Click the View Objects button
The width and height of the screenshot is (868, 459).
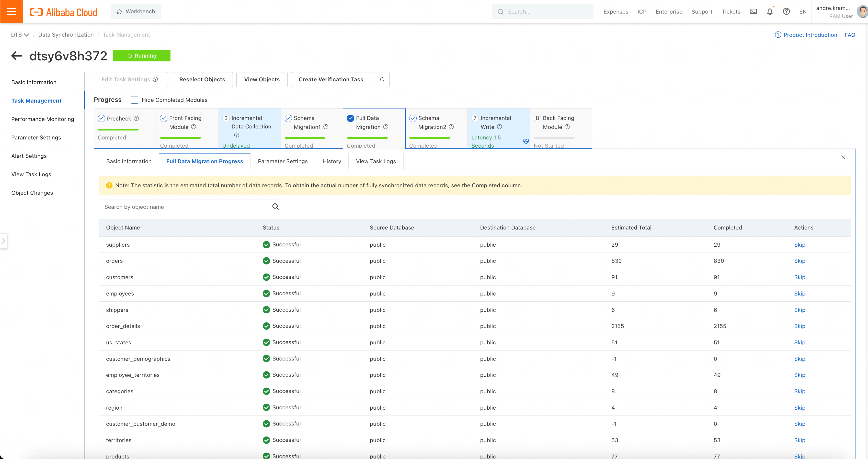click(x=262, y=80)
